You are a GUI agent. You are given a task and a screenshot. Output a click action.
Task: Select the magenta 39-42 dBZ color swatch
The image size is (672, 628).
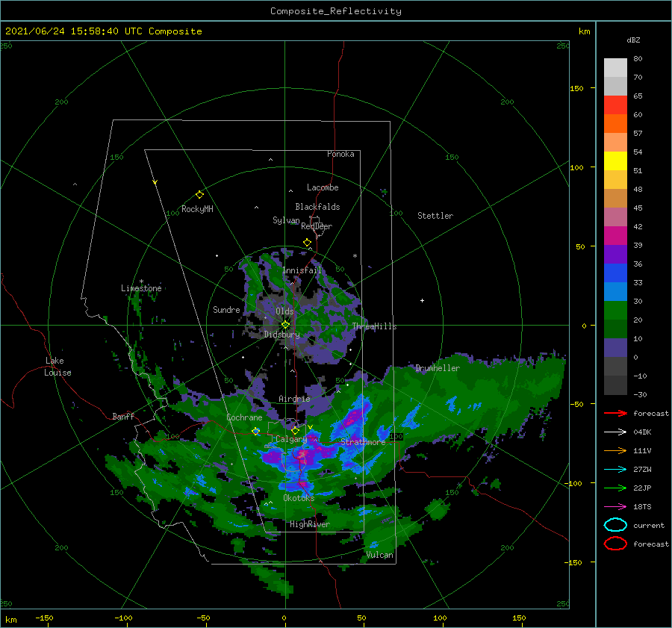pyautogui.click(x=615, y=236)
